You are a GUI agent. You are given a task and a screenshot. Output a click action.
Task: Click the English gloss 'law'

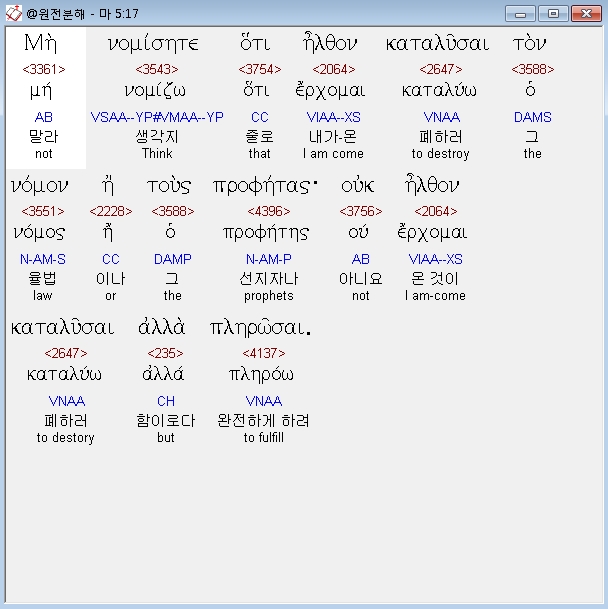[x=42, y=296]
